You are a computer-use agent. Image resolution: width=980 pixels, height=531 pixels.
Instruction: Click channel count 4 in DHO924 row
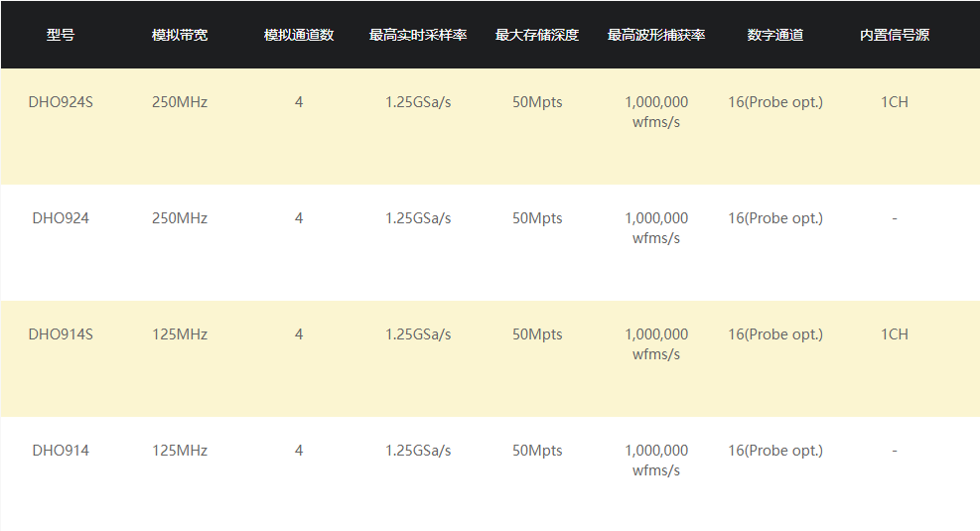click(x=299, y=218)
